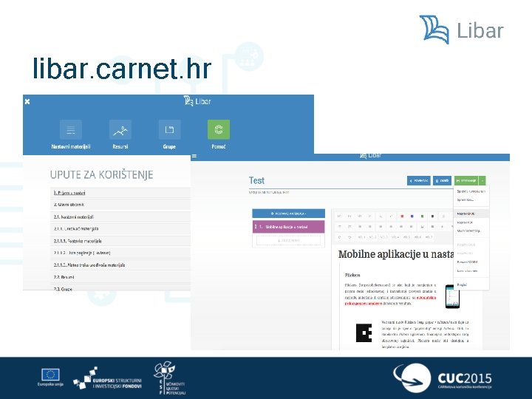Click the Libar logo in the blue header
The image size is (532, 399).
[197, 101]
